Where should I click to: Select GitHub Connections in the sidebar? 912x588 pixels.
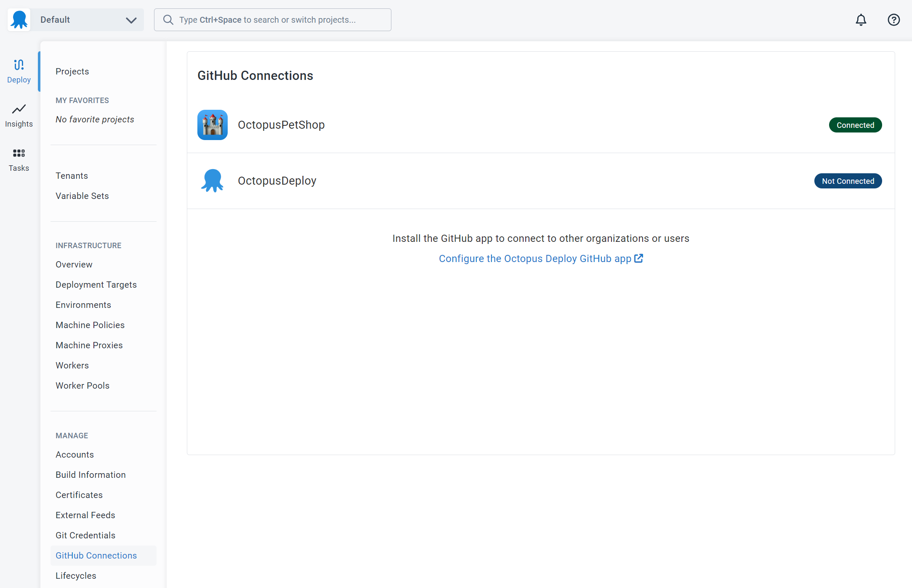104,556
